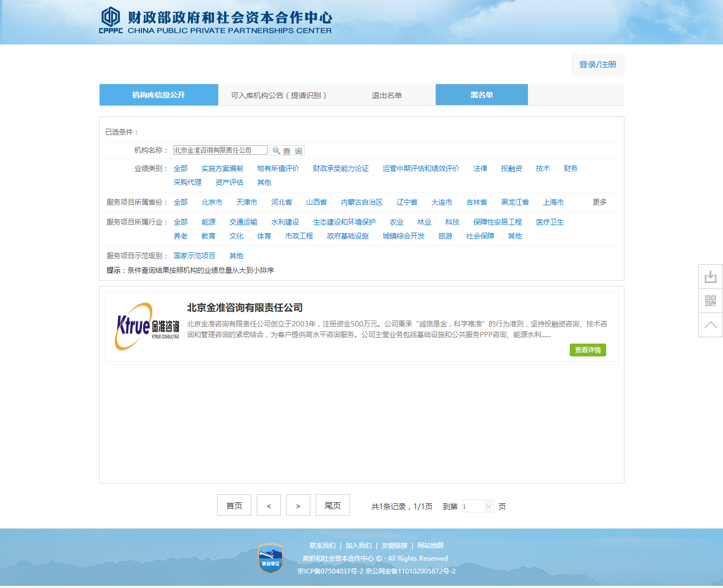
Task: Click the 查询 search button
Action: pyautogui.click(x=287, y=151)
